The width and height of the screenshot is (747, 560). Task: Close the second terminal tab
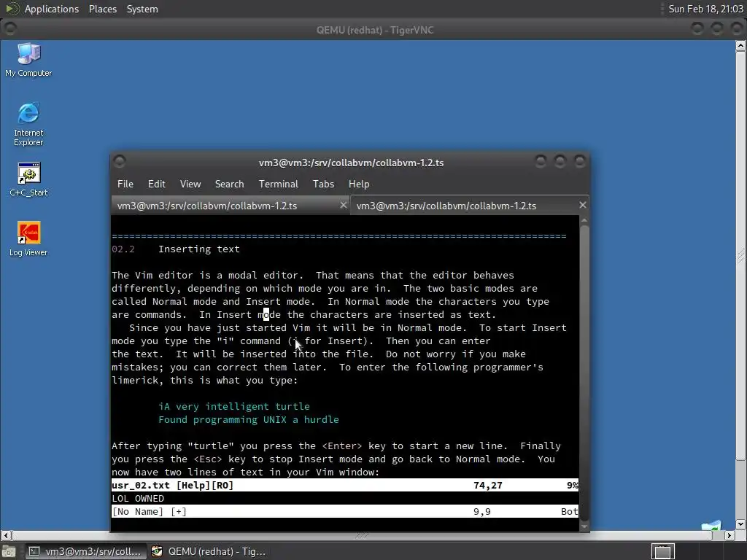pos(582,205)
